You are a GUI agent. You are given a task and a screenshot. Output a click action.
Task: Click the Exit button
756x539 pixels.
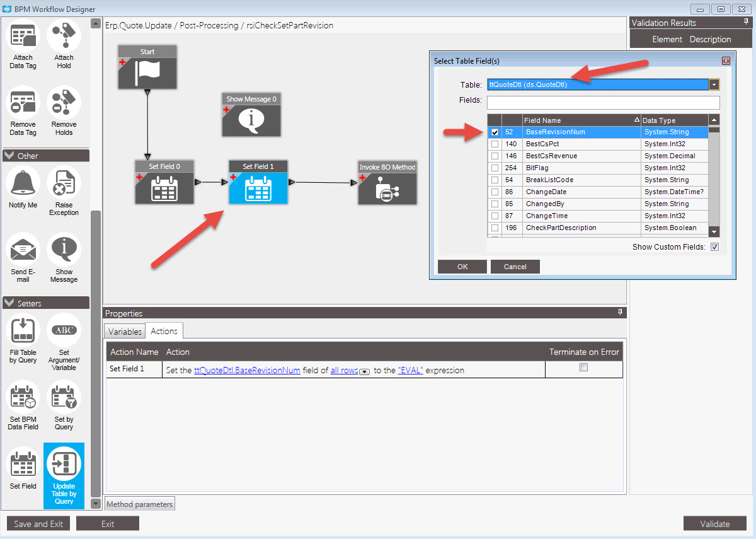coord(108,524)
